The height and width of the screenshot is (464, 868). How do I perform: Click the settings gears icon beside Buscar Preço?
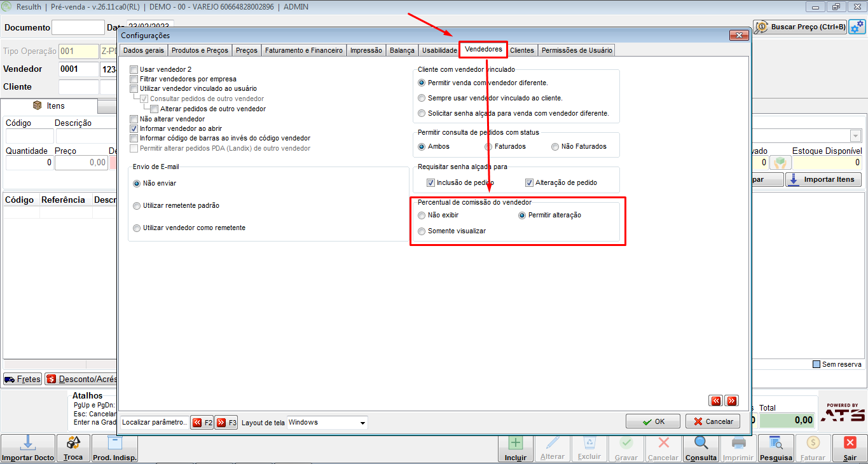point(857,27)
